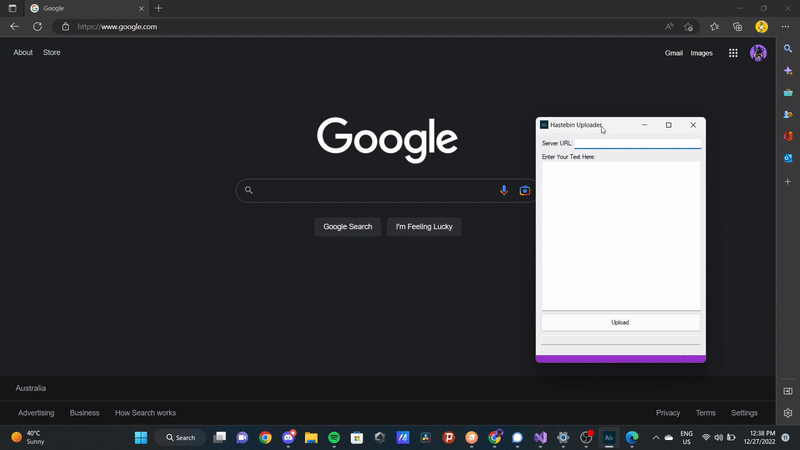This screenshot has width=800, height=450.
Task: Open the tab actions menu icon
Action: tap(12, 8)
